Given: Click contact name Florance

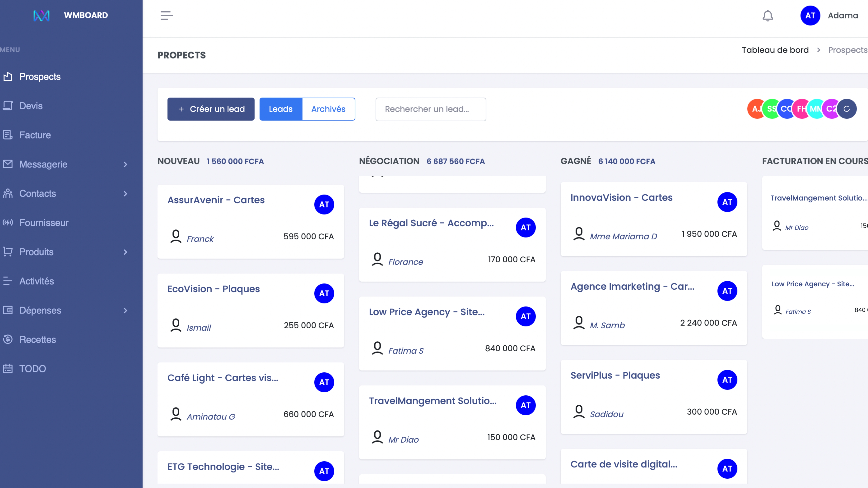Looking at the screenshot, I should click(x=405, y=262).
